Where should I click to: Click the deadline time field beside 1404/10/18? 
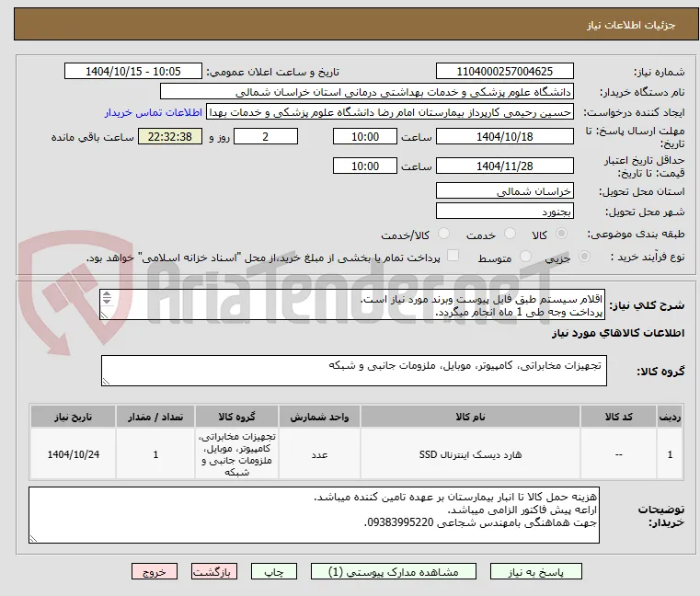(365, 137)
